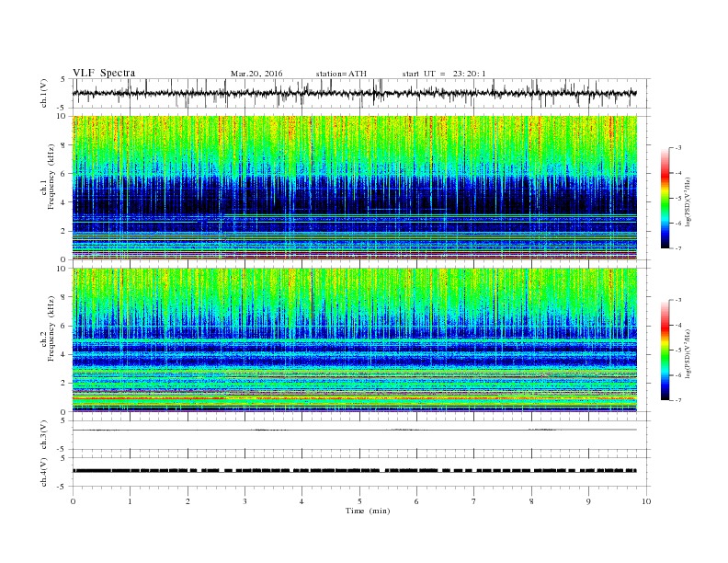This screenshot has height=563, width=728.
Task: Select the date text 'Mar.20, 2016'
Action: click(x=256, y=74)
